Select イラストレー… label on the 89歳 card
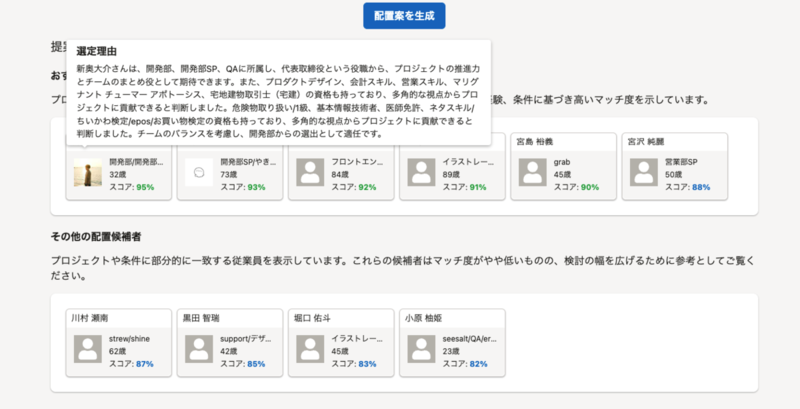Screen dimensions: 800x409 click(x=468, y=162)
